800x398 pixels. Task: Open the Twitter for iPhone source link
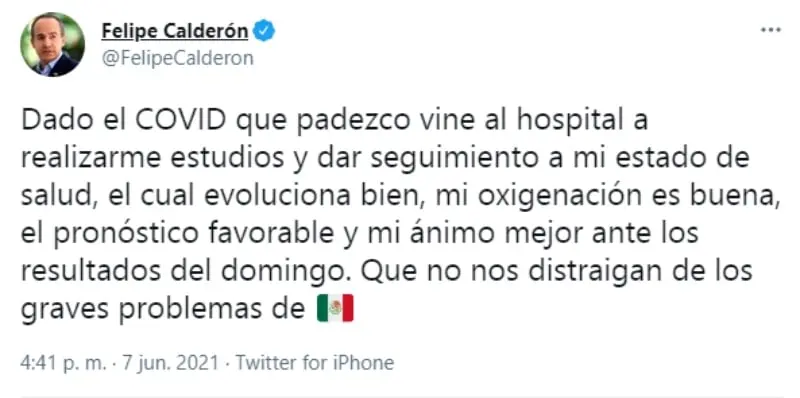pyautogui.click(x=315, y=363)
